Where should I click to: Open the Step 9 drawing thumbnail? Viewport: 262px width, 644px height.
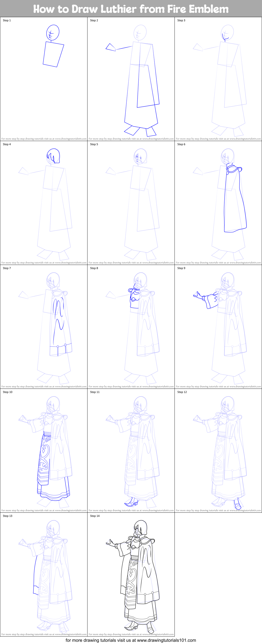(218, 326)
